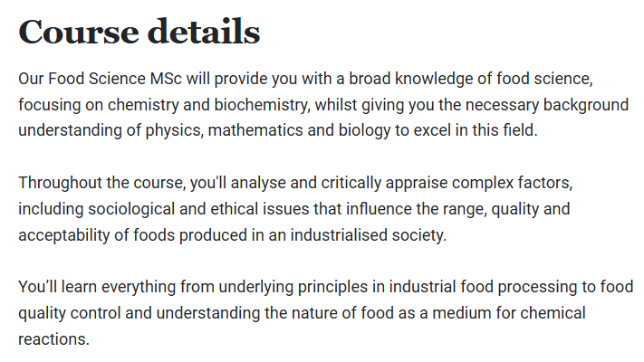The image size is (644, 362).
Task: Click the words "excel in this field"
Action: [x=475, y=130]
